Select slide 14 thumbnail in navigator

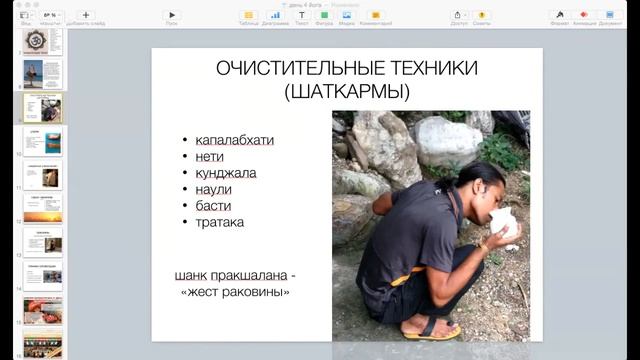coord(43,276)
